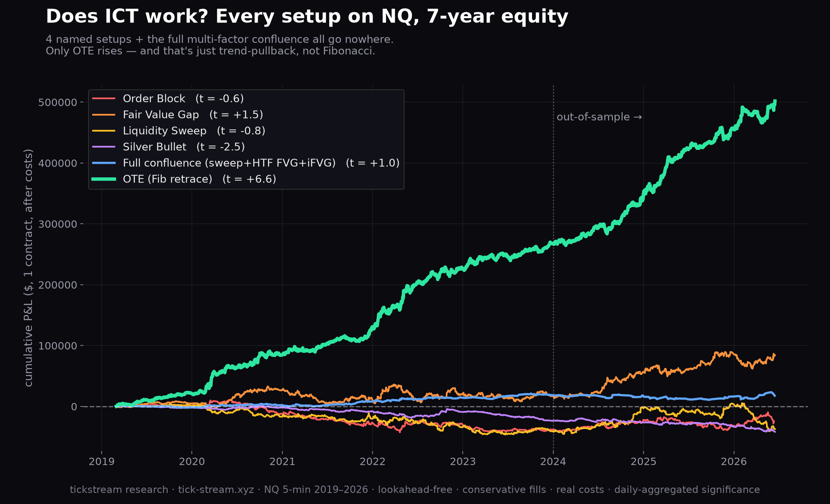This screenshot has height=504, width=830.
Task: Click the x-axis label 2026
Action: coord(734,462)
